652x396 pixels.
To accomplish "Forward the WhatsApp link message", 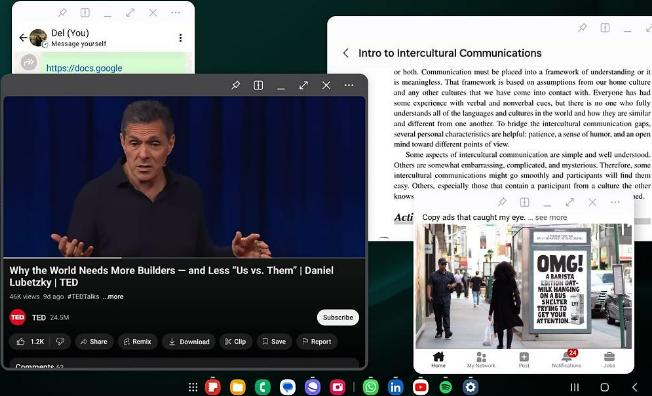I will (x=29, y=62).
